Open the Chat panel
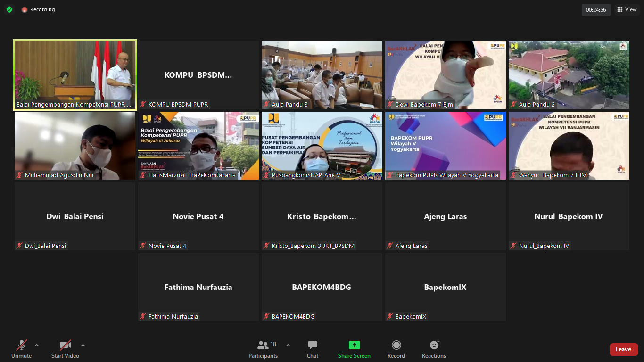Image resolution: width=644 pixels, height=362 pixels. click(313, 350)
